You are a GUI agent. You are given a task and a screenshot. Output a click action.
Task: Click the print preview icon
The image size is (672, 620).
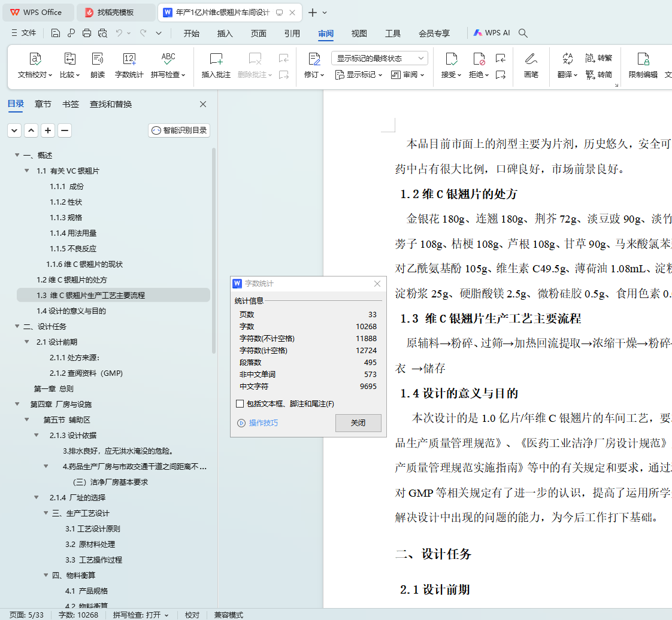tap(102, 33)
